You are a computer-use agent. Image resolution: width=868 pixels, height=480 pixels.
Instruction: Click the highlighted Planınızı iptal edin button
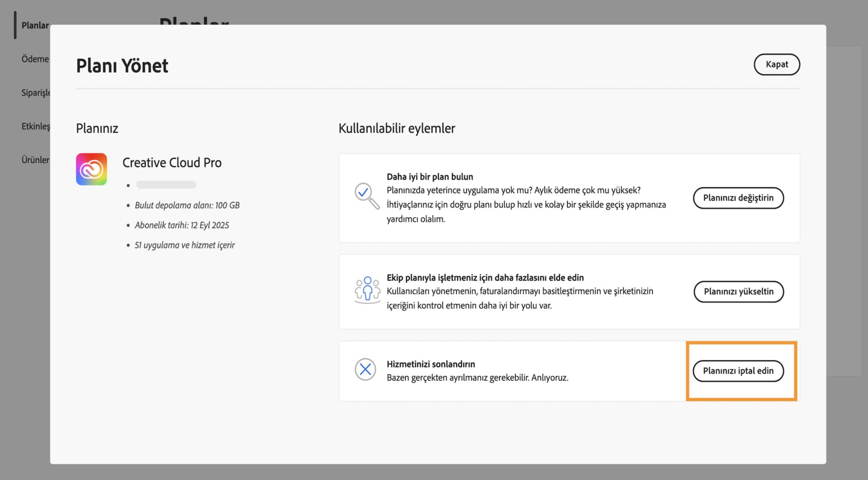tap(738, 371)
